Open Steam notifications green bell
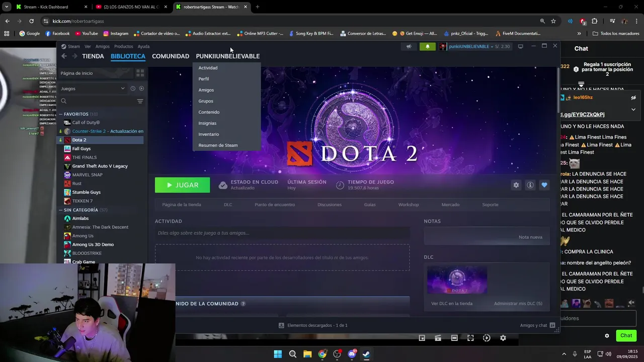The image size is (644, 362). 428,46
